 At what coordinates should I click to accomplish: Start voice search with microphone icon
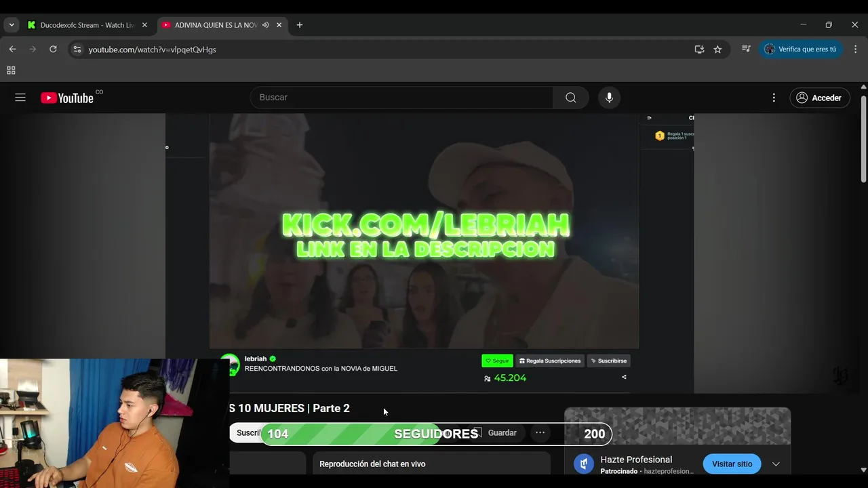pos(609,98)
